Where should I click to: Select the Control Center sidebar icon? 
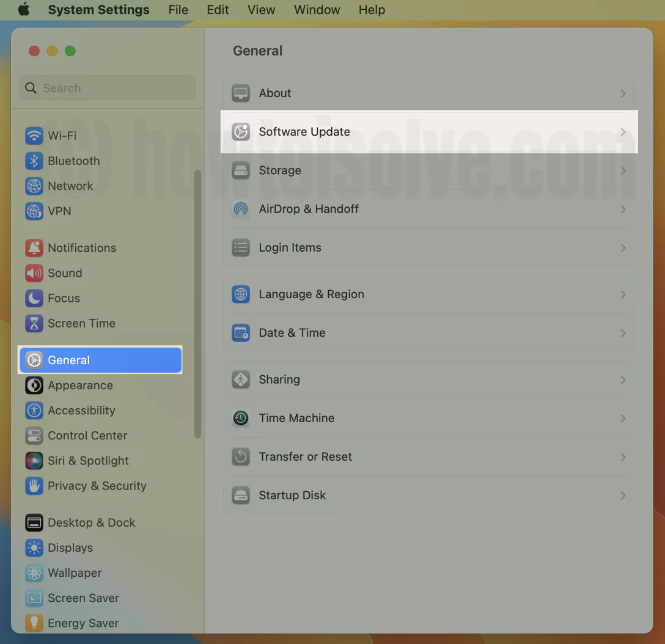tap(34, 436)
